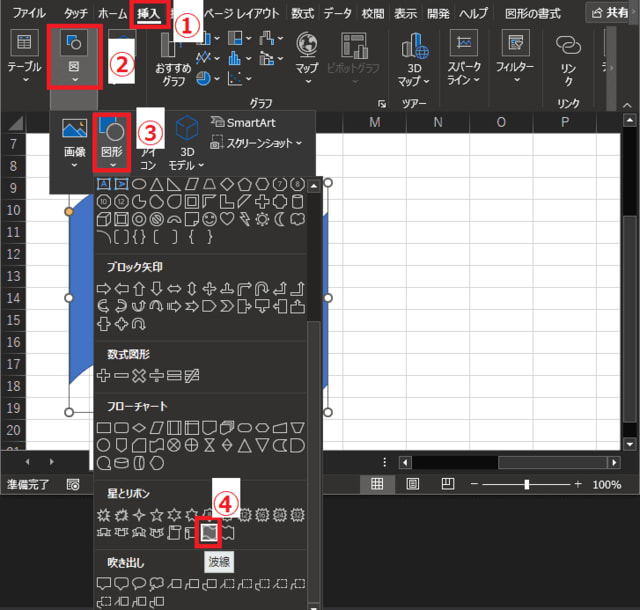Click the 共有 (Share) button

tap(610, 14)
